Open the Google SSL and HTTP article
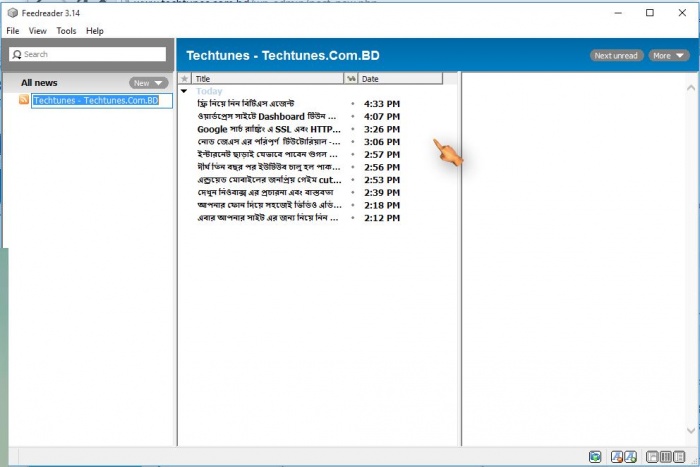 [269, 129]
